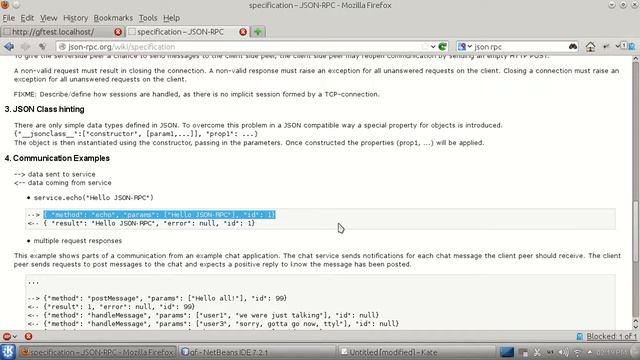
Task: Click the 'multiple request responses' bullet text
Action: click(x=78, y=241)
